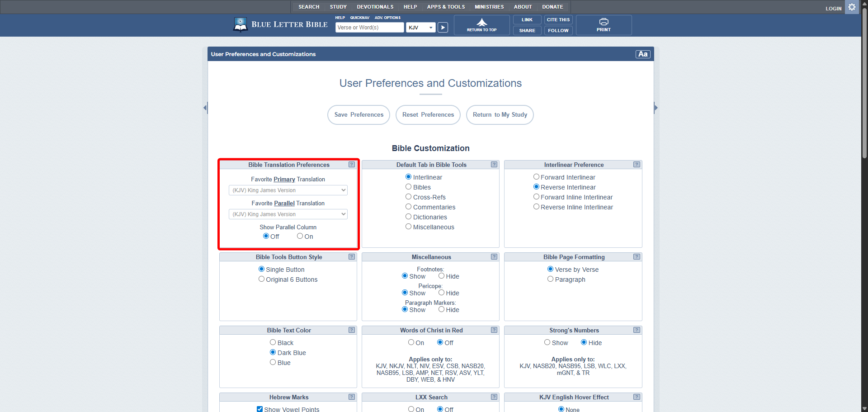868x412 pixels.
Task: Expand the KJV version selector in header
Action: tap(420, 28)
